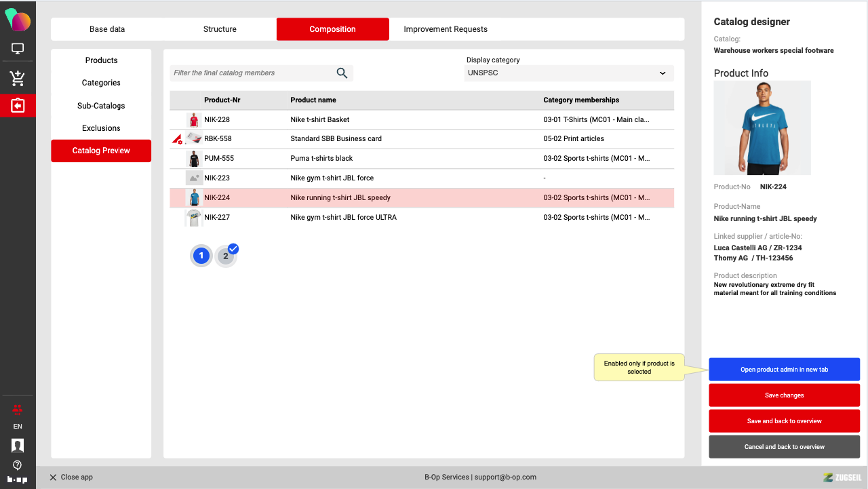This screenshot has height=489, width=868.
Task: Switch the EN language selector
Action: [x=18, y=427]
